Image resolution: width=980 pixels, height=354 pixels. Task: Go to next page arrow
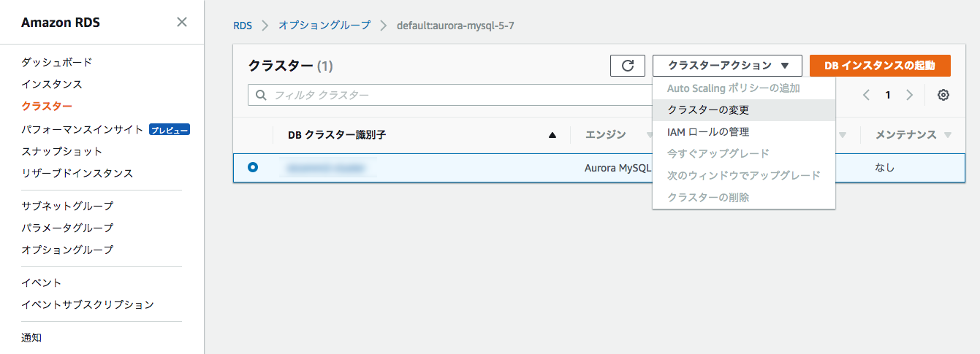coord(910,95)
